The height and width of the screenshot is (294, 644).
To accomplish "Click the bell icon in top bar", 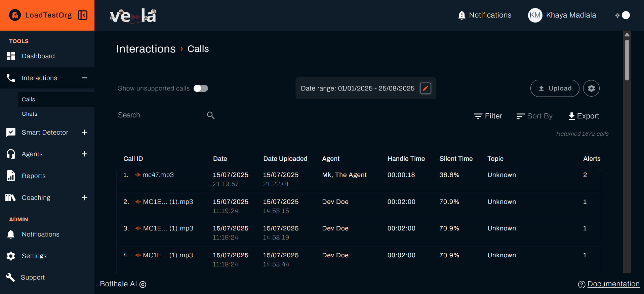I will [462, 15].
